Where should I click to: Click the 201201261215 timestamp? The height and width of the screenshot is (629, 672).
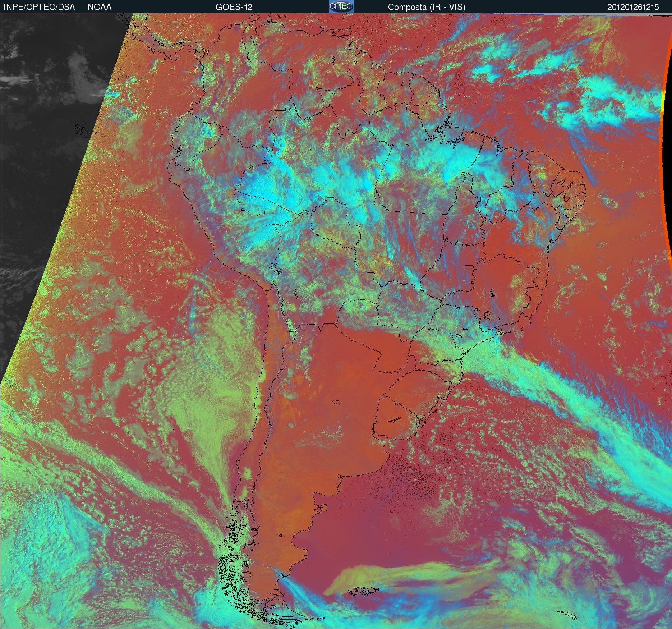click(633, 7)
